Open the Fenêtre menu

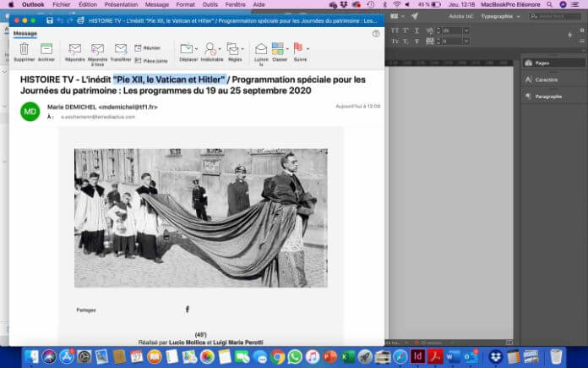[236, 4]
